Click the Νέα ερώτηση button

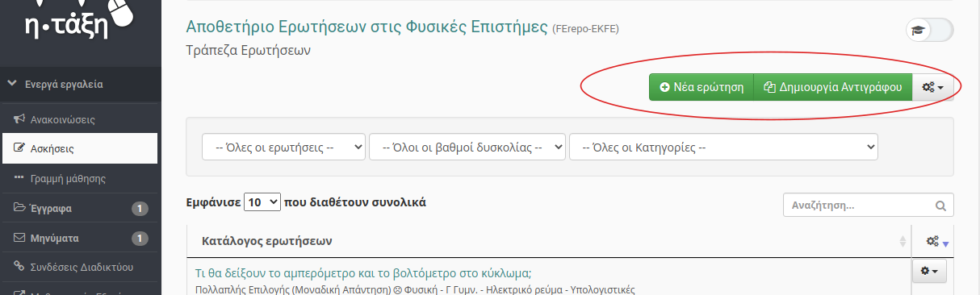(701, 87)
